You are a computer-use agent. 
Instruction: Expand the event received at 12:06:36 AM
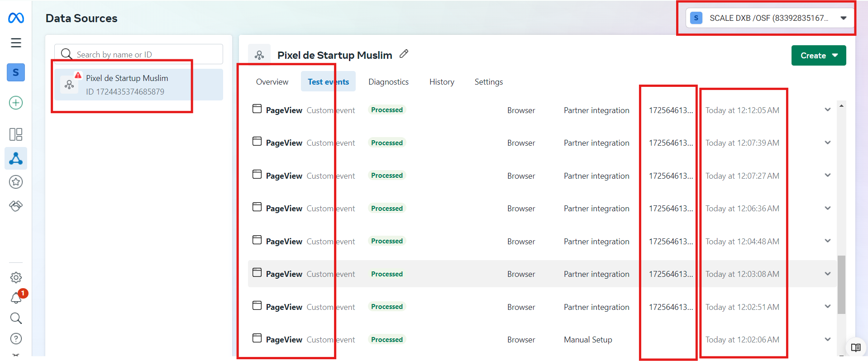tap(828, 208)
